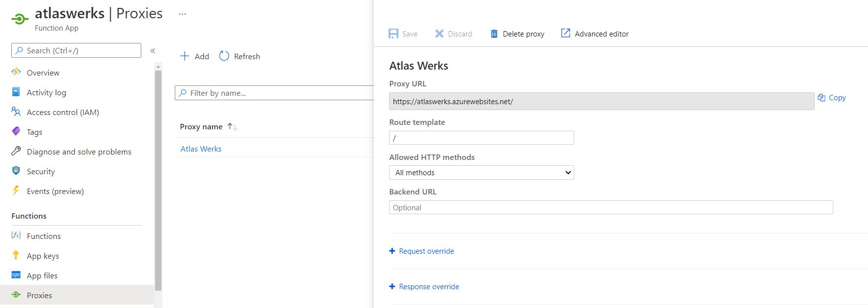868x308 pixels.
Task: Click the sidebar vertical scrollbar
Action: pyautogui.click(x=158, y=180)
